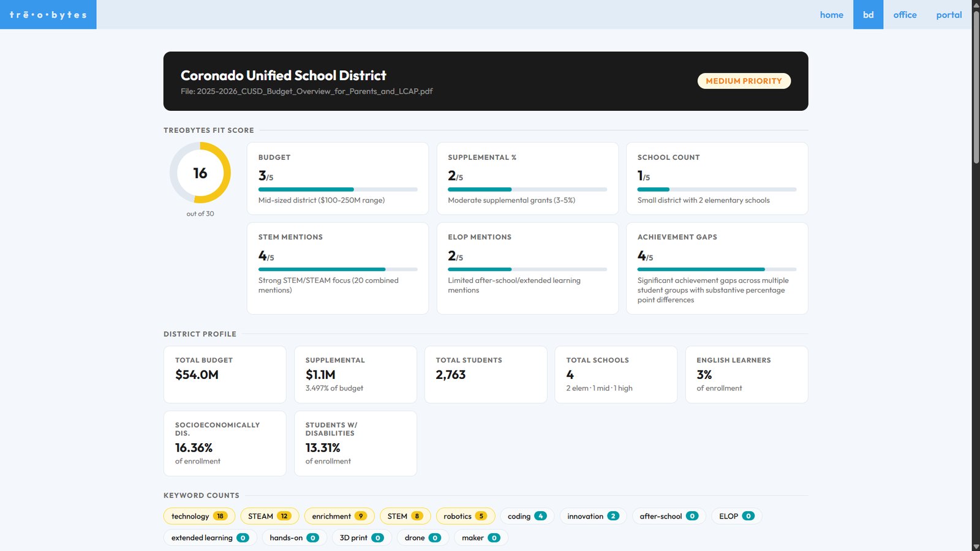Viewport: 980px width, 551px height.
Task: Select the drone keyword chip
Action: (x=423, y=538)
